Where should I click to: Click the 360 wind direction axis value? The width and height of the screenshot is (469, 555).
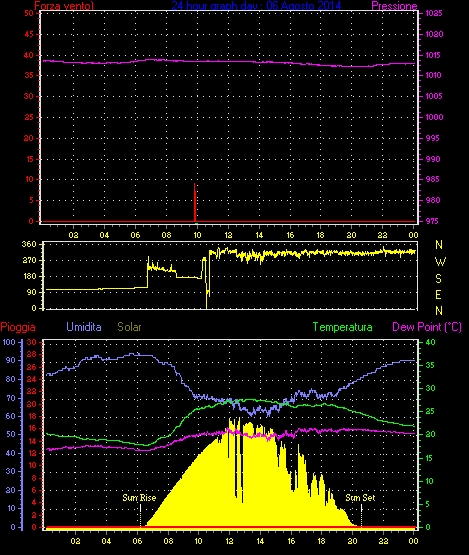[x=29, y=244]
